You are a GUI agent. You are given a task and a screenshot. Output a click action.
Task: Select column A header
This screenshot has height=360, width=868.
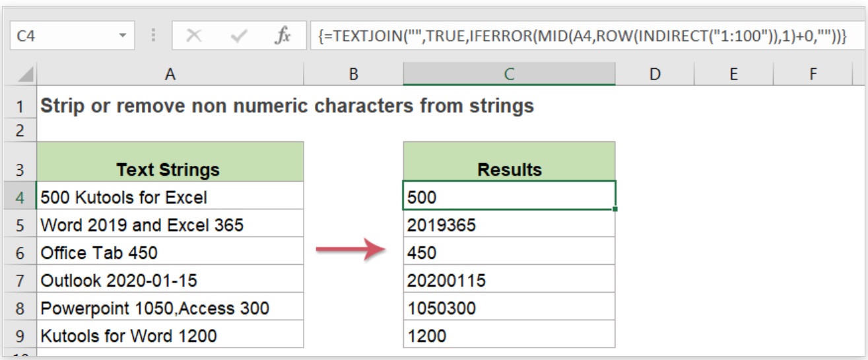point(170,75)
